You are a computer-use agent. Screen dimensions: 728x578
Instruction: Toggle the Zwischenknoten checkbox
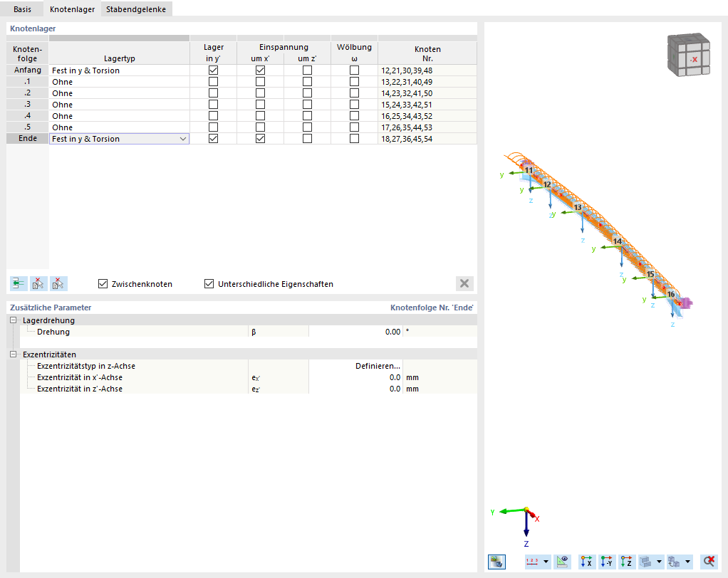(x=103, y=283)
